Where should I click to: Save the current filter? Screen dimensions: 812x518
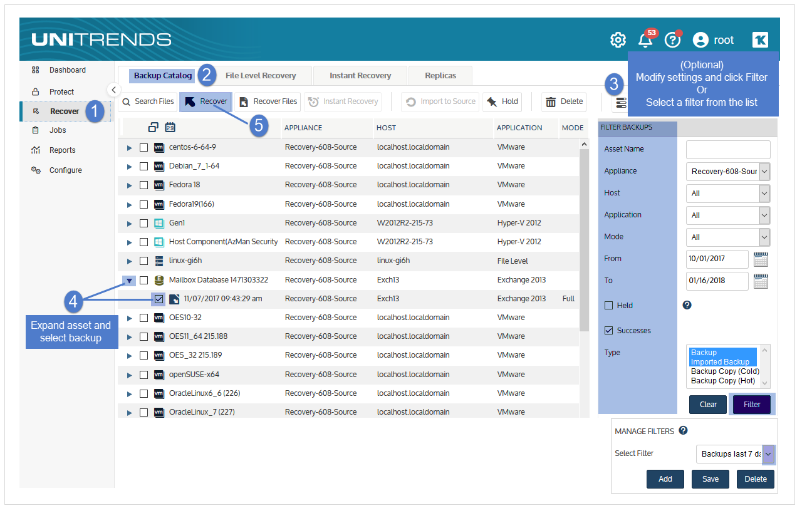coord(710,479)
